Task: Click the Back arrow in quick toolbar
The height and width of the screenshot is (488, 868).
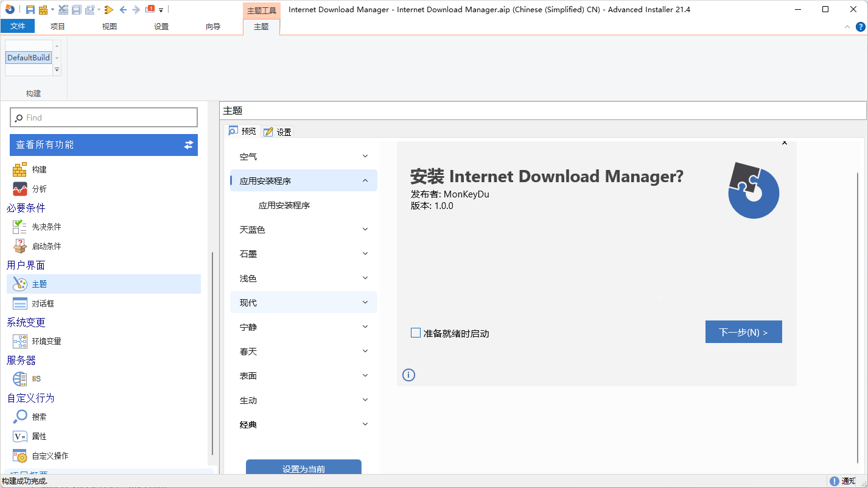Action: click(x=123, y=9)
